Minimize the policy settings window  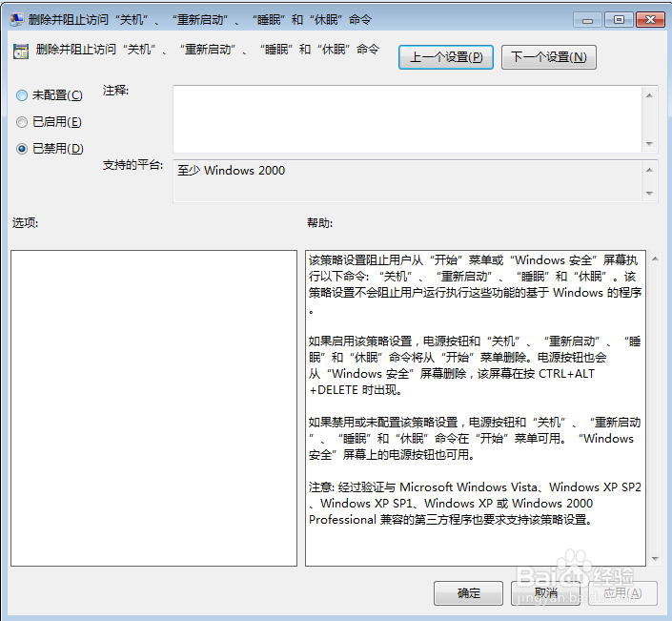point(587,20)
